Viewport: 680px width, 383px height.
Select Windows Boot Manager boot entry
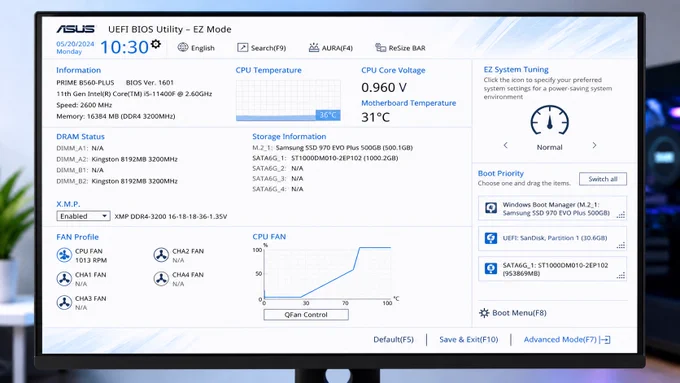click(552, 208)
